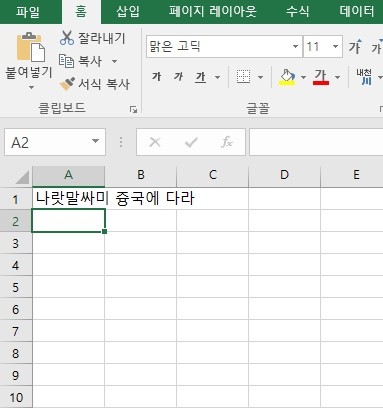Image resolution: width=383 pixels, height=408 pixels.
Task: Click the Insert Function fx icon
Action: (227, 142)
